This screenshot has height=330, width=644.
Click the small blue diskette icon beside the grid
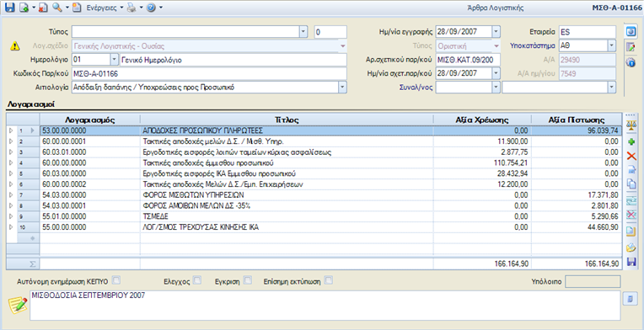click(631, 262)
